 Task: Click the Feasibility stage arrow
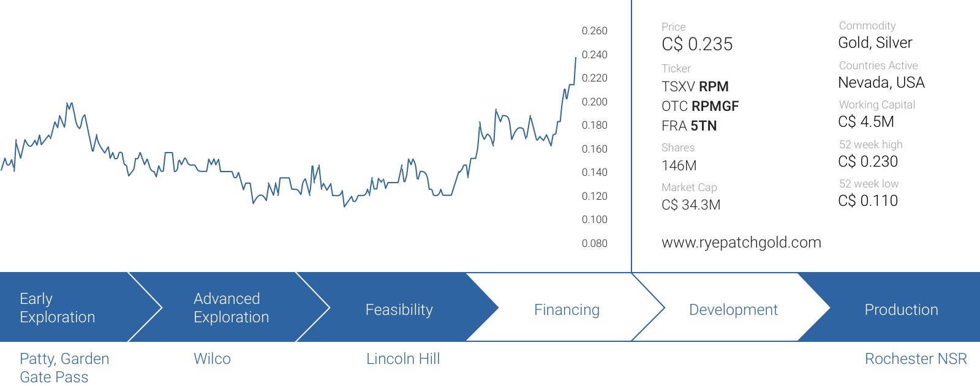click(399, 307)
